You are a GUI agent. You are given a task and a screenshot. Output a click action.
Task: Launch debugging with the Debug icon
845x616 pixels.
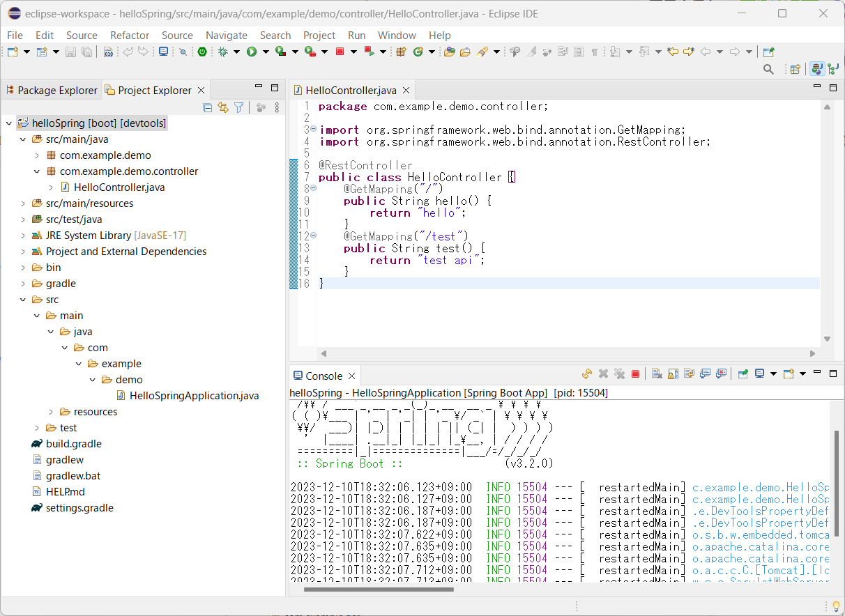(223, 52)
